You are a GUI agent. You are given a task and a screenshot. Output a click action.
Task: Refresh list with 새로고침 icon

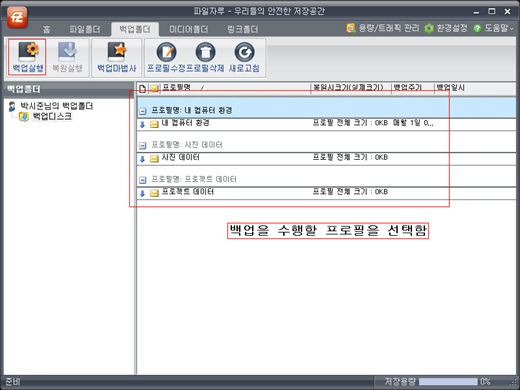pos(244,57)
